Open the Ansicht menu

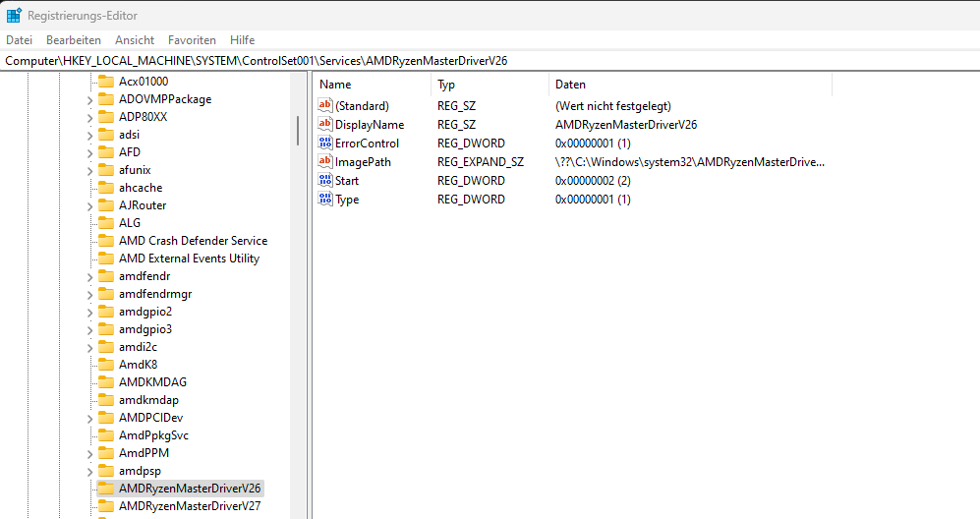pyautogui.click(x=135, y=40)
